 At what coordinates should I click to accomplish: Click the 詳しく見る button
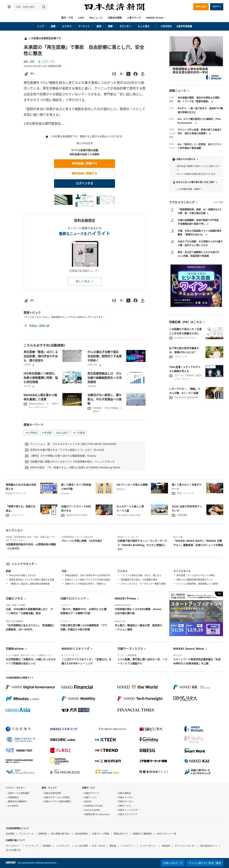click(84, 281)
